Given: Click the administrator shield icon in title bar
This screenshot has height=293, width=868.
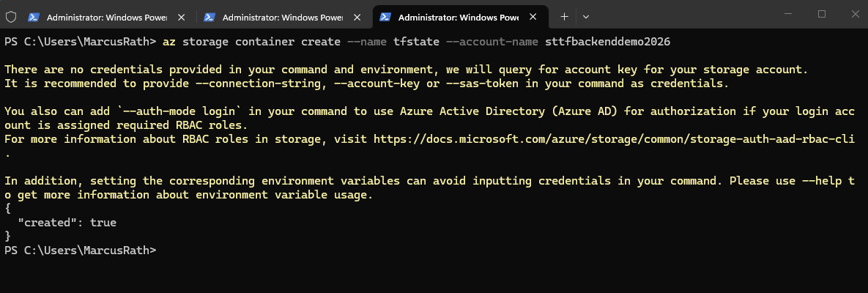Looking at the screenshot, I should coord(10,17).
